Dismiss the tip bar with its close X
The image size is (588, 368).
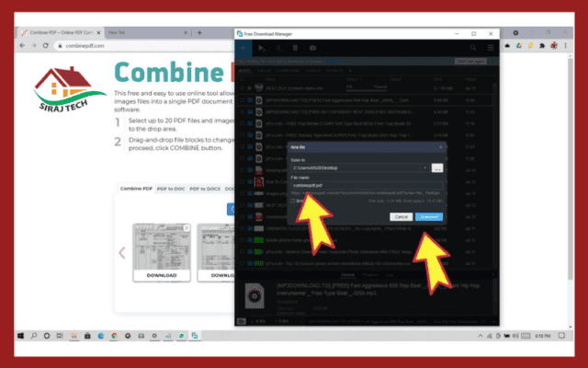[x=492, y=62]
